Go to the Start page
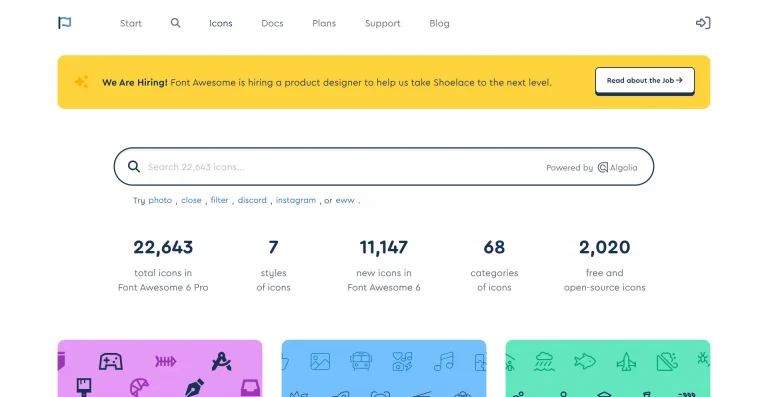Screen dimensions: 768x397 coord(131,23)
